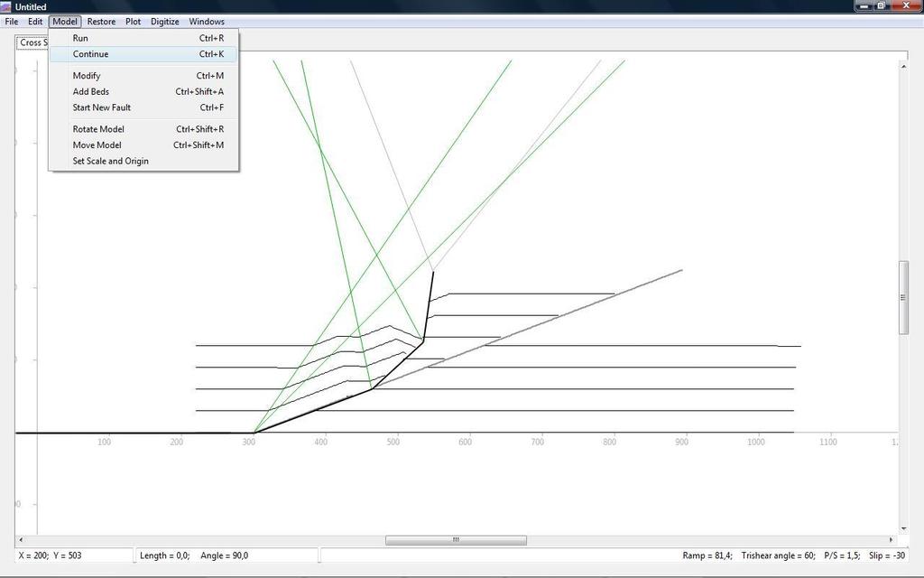Open the Digitize menu
The height and width of the screenshot is (578, 924).
[165, 22]
